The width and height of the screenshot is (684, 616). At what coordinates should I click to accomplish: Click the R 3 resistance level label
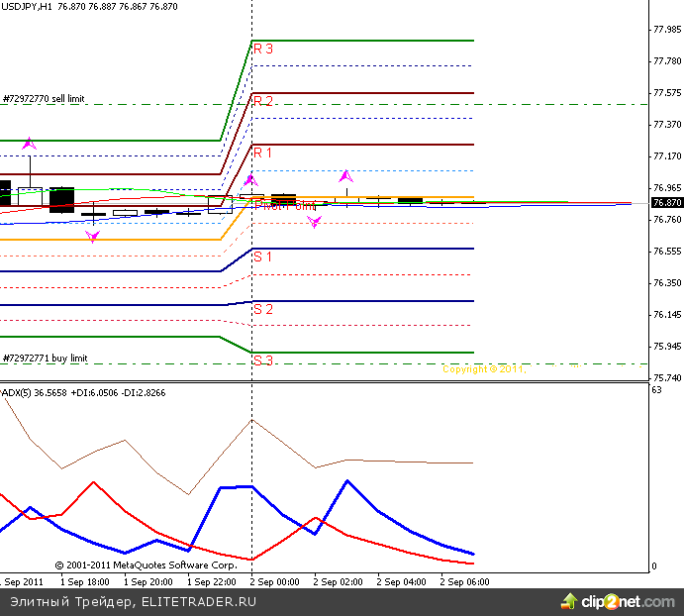(263, 49)
